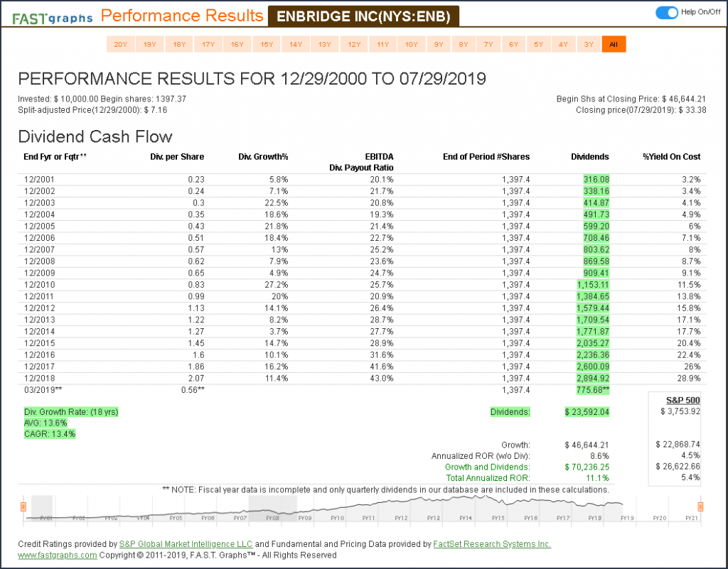Click the 316.08 dividend value for 12/2001
Screen dimensions: 728x569
pyautogui.click(x=596, y=180)
